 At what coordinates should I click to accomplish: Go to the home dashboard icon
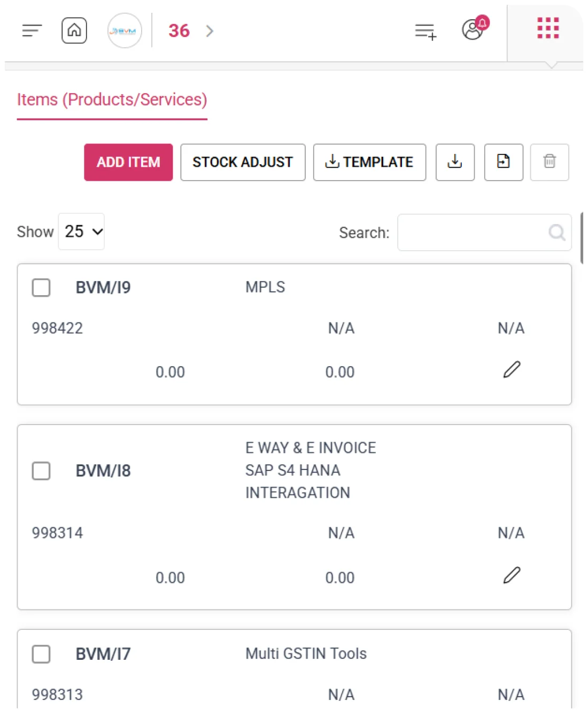coord(74,30)
